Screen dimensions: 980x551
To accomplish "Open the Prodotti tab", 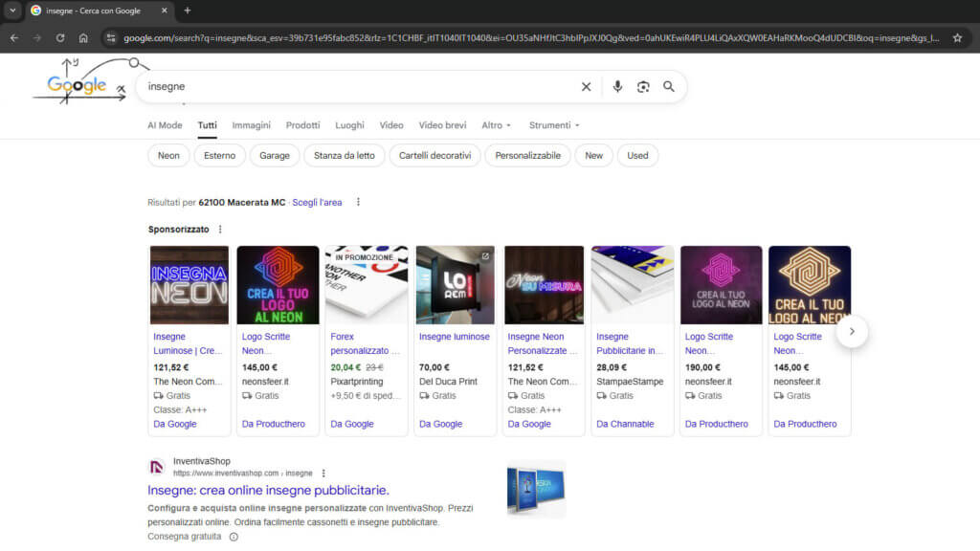I will (303, 125).
